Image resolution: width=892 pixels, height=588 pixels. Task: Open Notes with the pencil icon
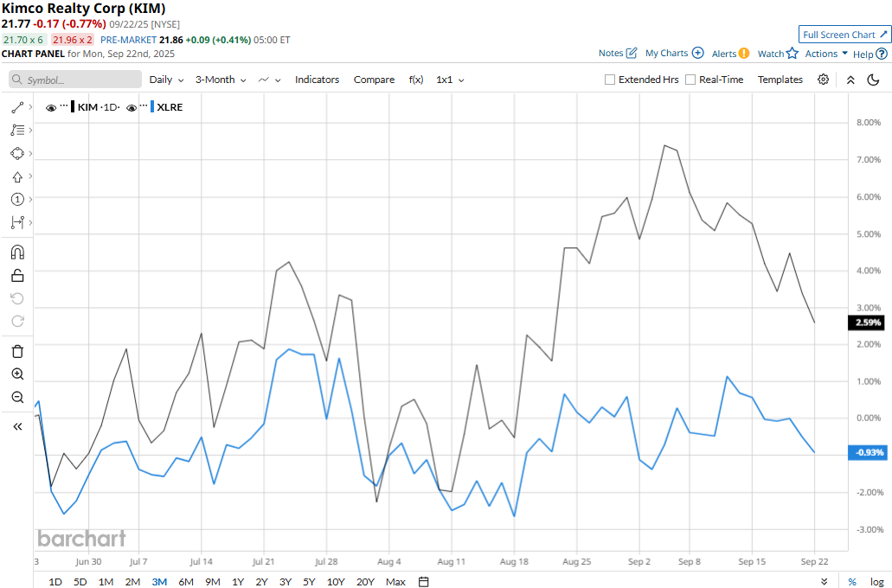(x=632, y=53)
